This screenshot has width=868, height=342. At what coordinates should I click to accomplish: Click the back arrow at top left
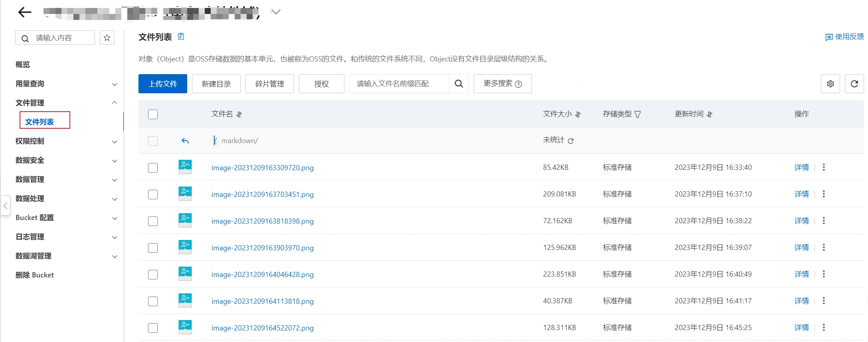coord(25,12)
